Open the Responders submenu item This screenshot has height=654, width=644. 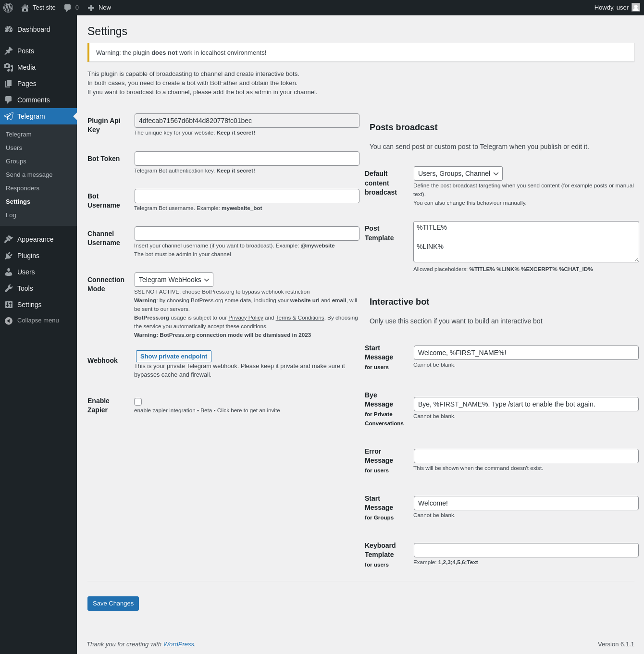tap(23, 188)
